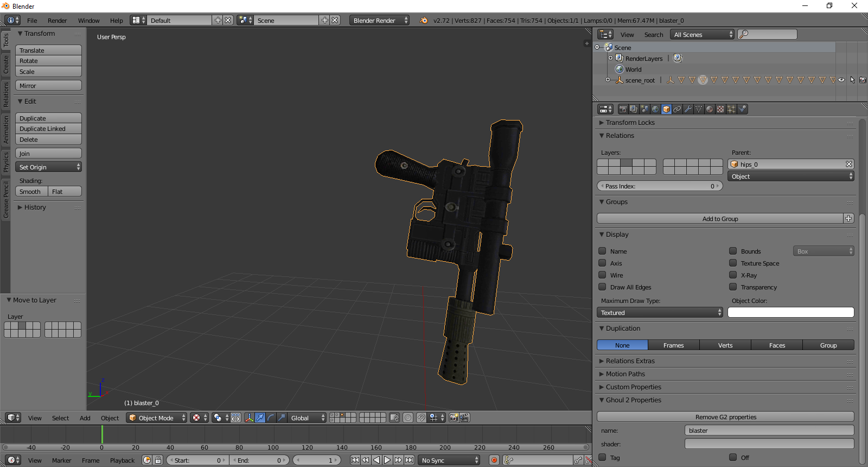Switch to the Create tool shelf tab
This screenshot has width=868, height=467.
click(x=6, y=64)
